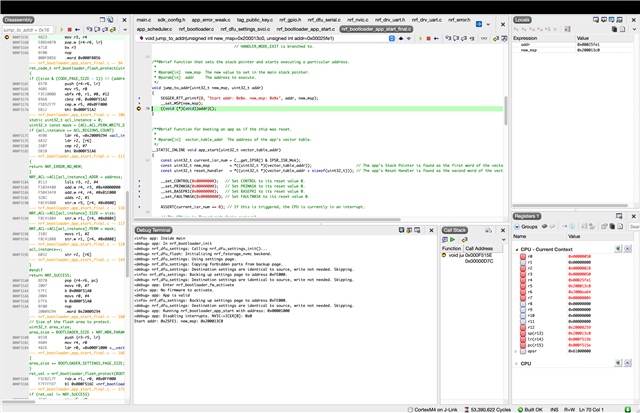Select the void jump_to_addr call stack frame
Screen dimensions: 640x413
pyautogui.click(x=472, y=255)
